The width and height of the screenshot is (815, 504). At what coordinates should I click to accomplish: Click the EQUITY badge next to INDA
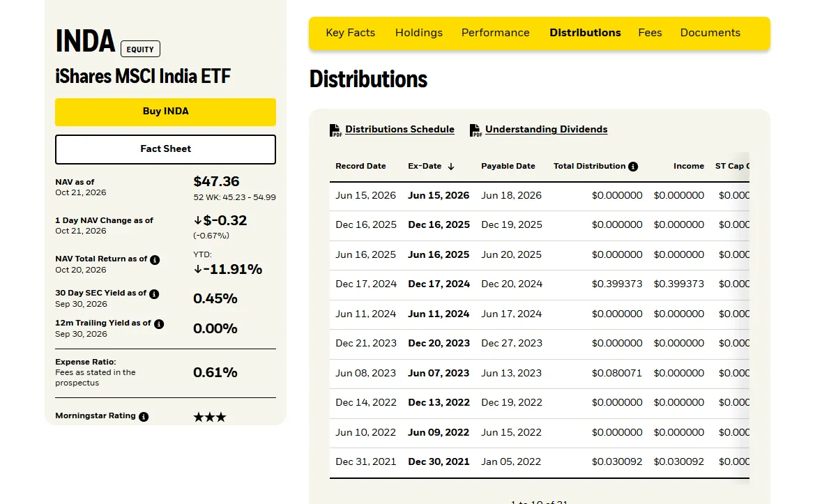[140, 49]
